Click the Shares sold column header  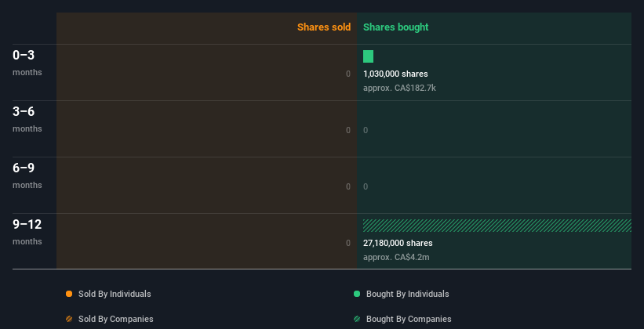(x=324, y=27)
